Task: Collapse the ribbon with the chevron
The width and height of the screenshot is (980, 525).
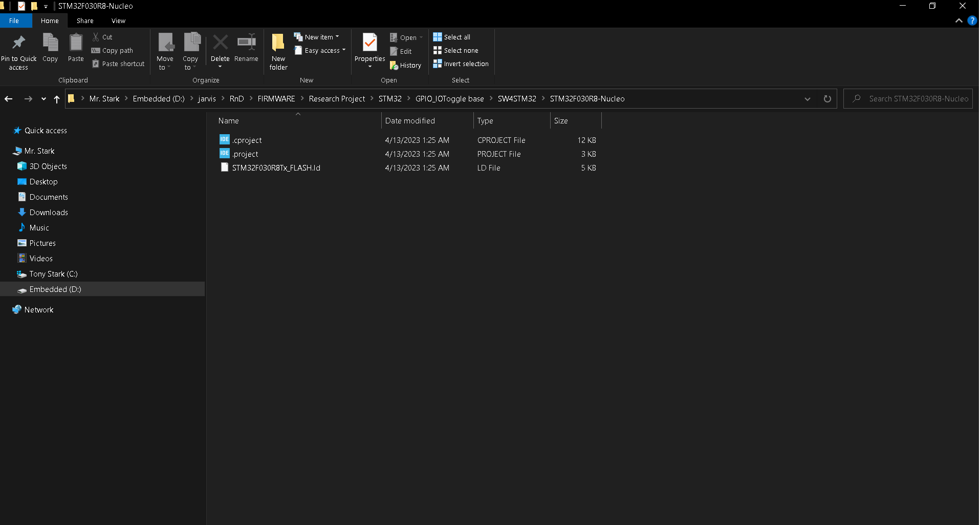Action: click(x=959, y=20)
